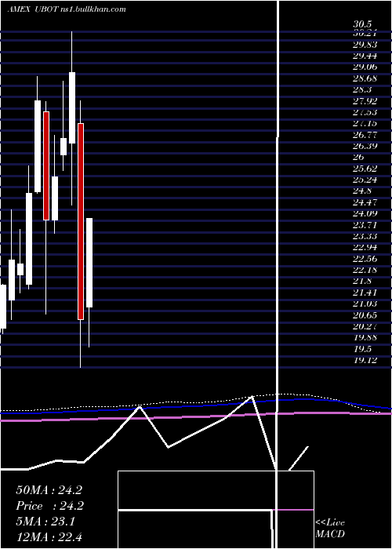Click the 30.5 price axis label
The height and width of the screenshot is (549, 392).
tap(362, 24)
